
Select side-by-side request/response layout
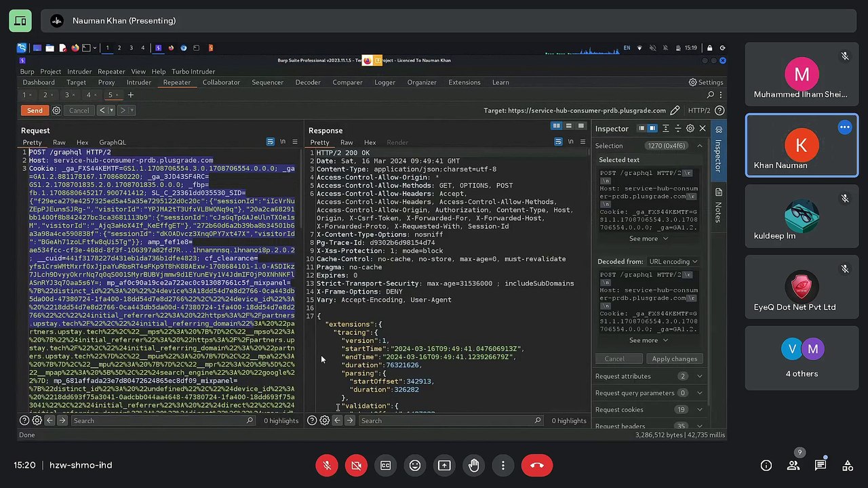click(557, 126)
